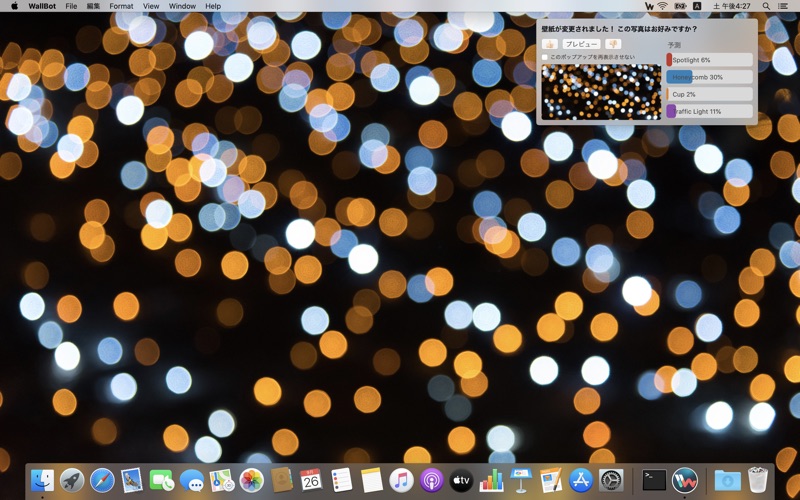Image resolution: width=800 pixels, height=500 pixels.
Task: Open App Store from the Dock
Action: [x=581, y=480]
